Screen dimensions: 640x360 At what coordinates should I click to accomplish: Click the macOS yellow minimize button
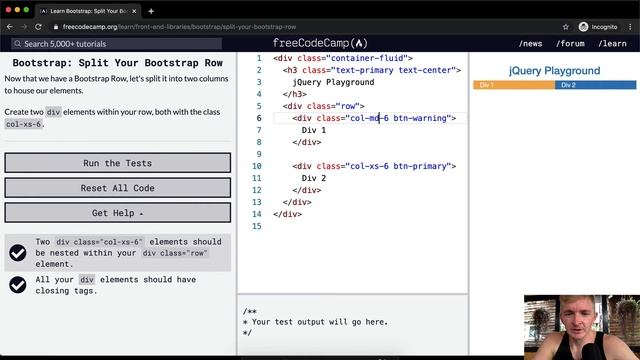[x=17, y=9]
